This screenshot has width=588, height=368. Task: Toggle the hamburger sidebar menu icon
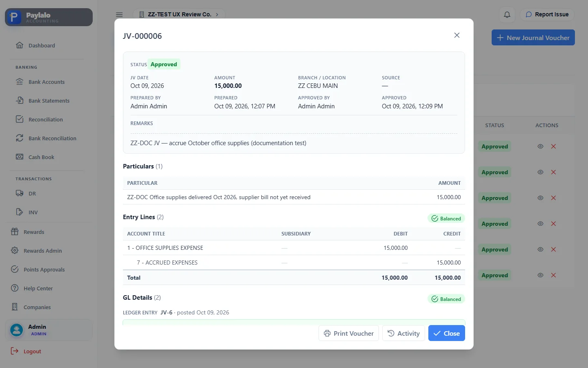(x=119, y=15)
